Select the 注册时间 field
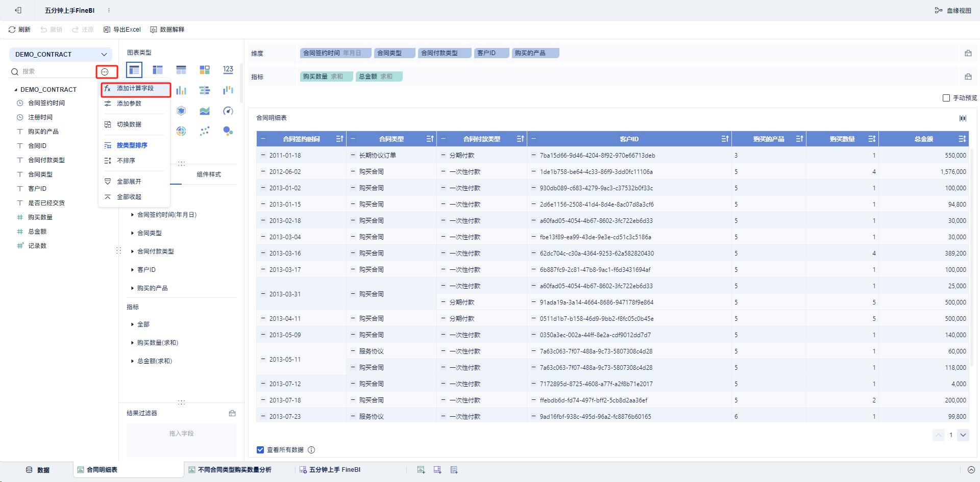The width and height of the screenshot is (980, 482). 40,117
